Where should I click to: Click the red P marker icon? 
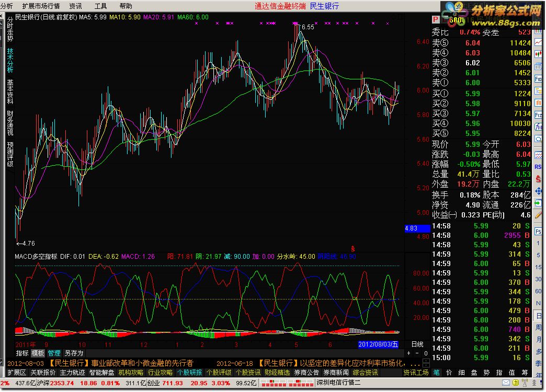tap(435, 19)
